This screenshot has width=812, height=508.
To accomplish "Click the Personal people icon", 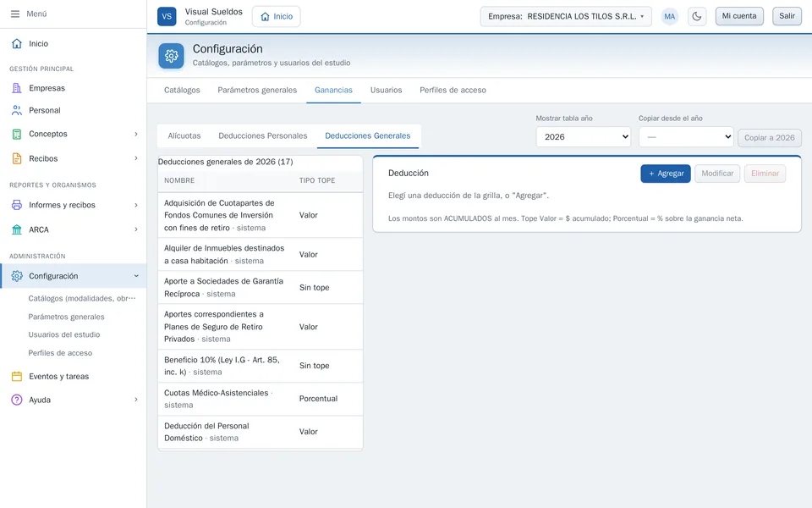I will 17,110.
